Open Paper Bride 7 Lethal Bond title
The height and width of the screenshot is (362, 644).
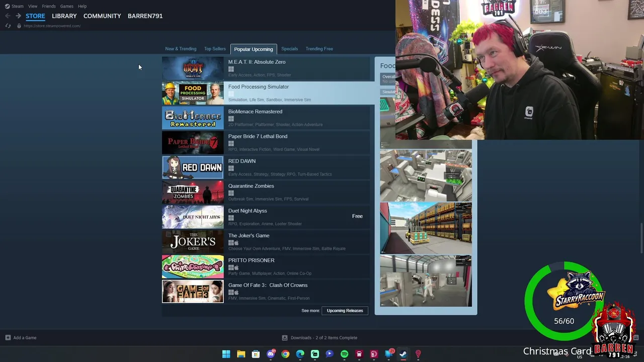click(258, 136)
